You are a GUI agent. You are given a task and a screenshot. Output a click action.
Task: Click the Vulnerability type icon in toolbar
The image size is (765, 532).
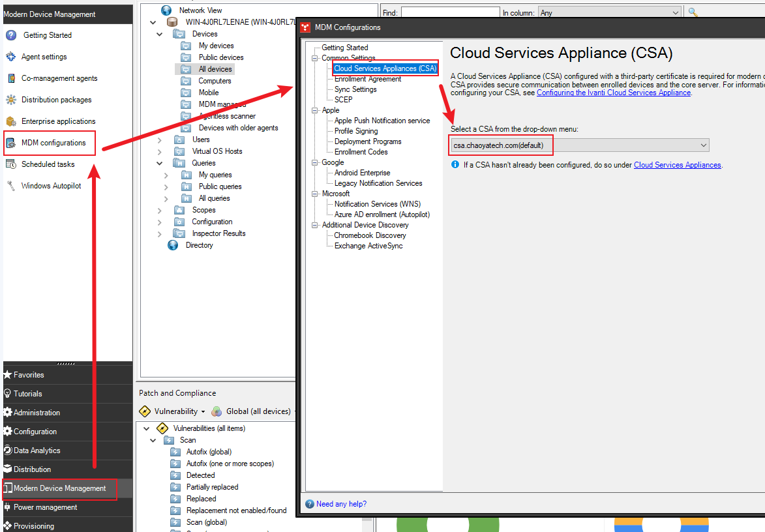point(145,411)
